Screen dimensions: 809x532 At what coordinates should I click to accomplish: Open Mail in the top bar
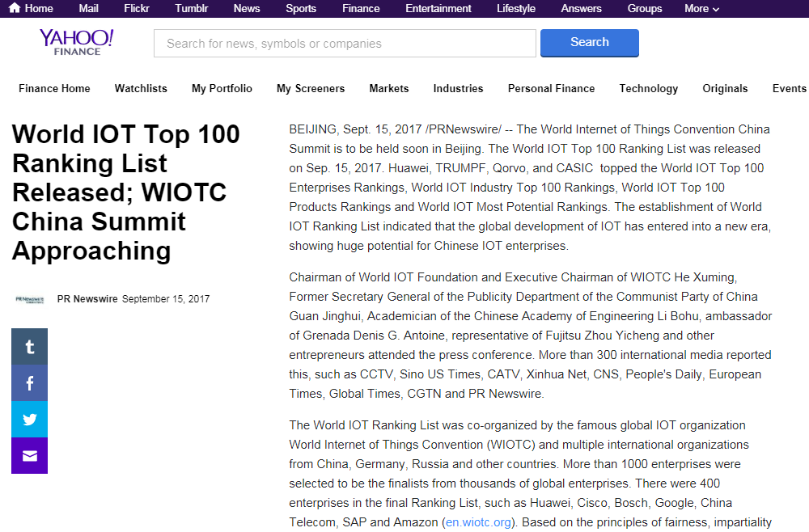pos(89,8)
